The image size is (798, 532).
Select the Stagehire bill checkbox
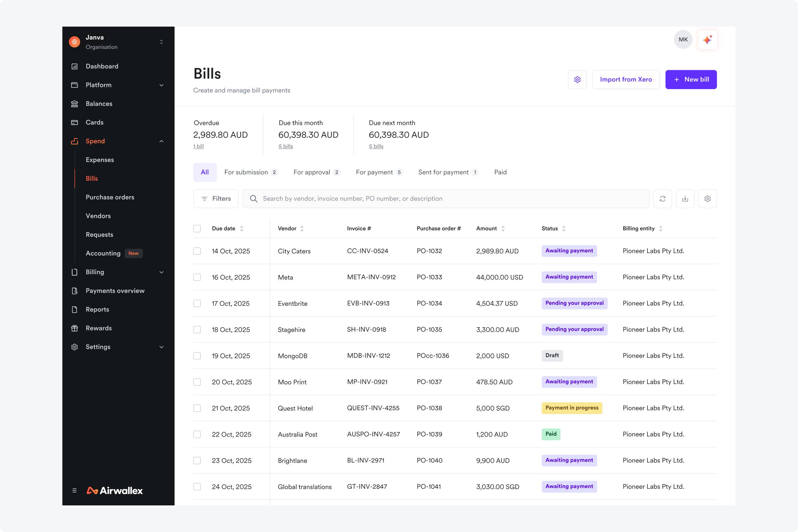click(x=197, y=330)
